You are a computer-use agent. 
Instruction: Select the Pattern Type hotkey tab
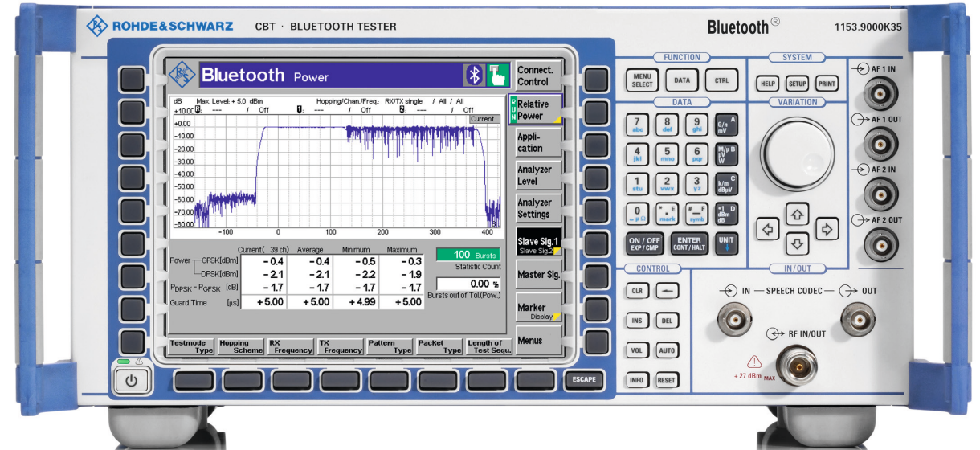(390, 346)
